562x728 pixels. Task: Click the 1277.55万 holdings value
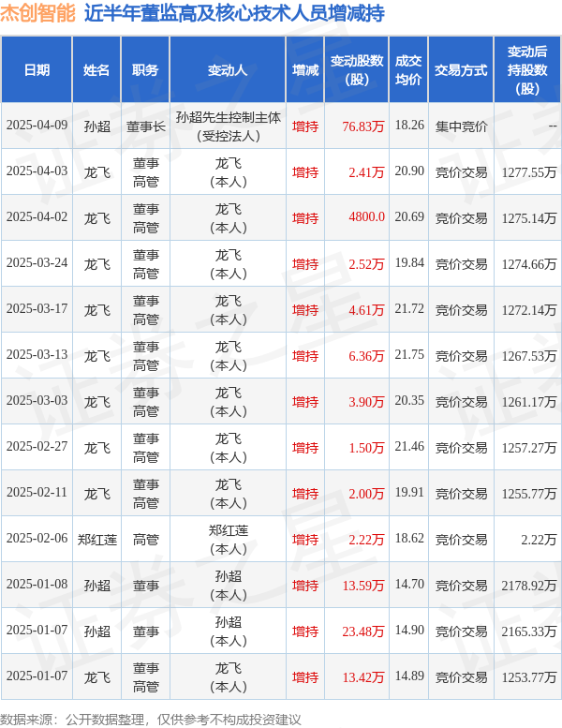point(528,172)
